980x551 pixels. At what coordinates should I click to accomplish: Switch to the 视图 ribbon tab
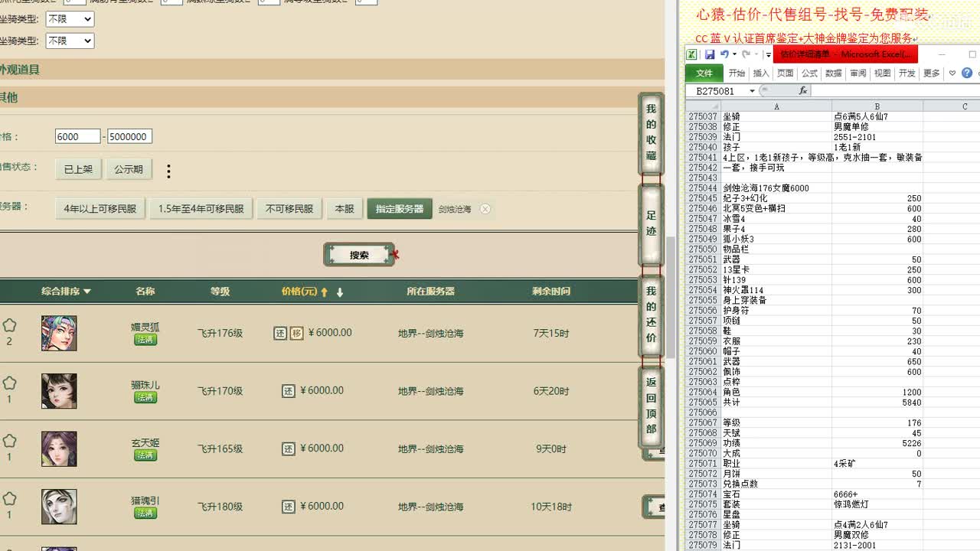(x=883, y=73)
